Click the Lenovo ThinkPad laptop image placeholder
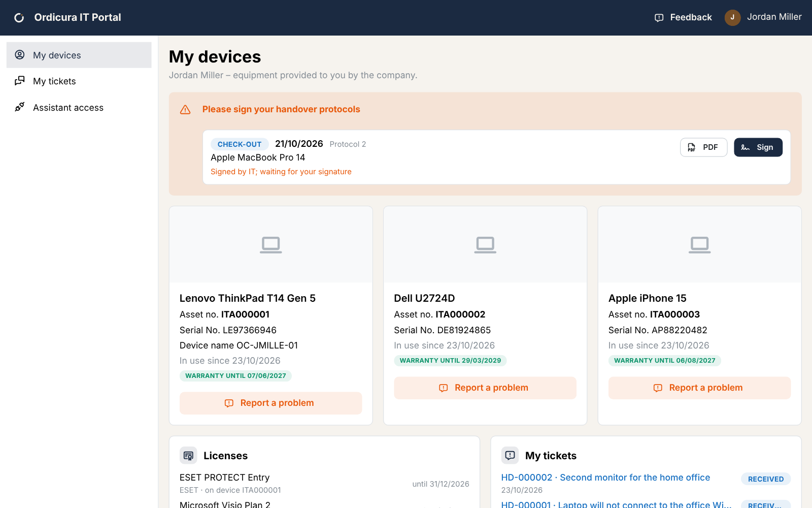 (271, 244)
